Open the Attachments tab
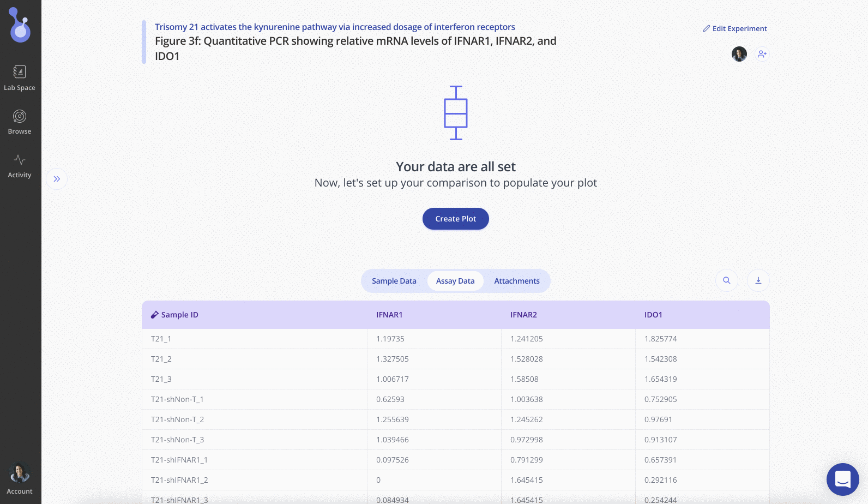868x504 pixels. (517, 281)
